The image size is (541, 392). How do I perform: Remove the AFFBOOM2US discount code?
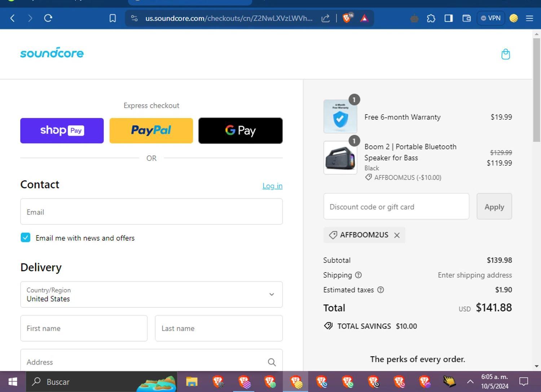click(397, 235)
